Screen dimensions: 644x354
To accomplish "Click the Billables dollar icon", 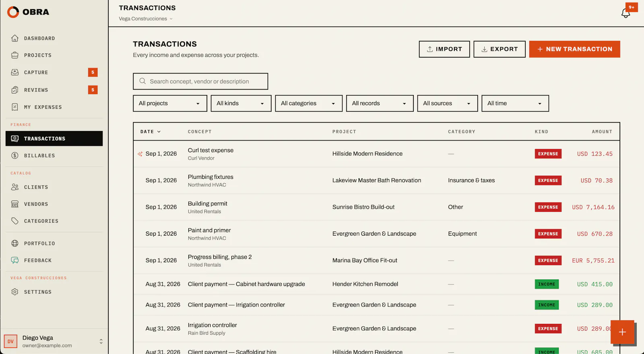I will coord(15,155).
